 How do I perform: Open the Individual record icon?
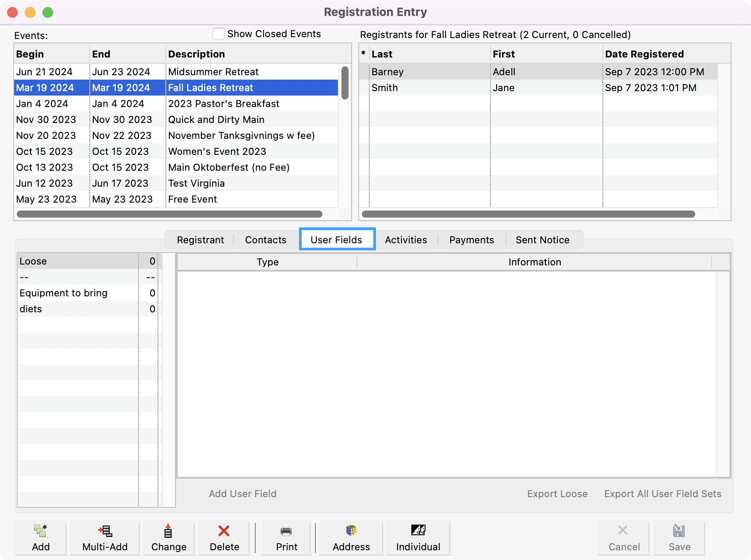pos(418,531)
